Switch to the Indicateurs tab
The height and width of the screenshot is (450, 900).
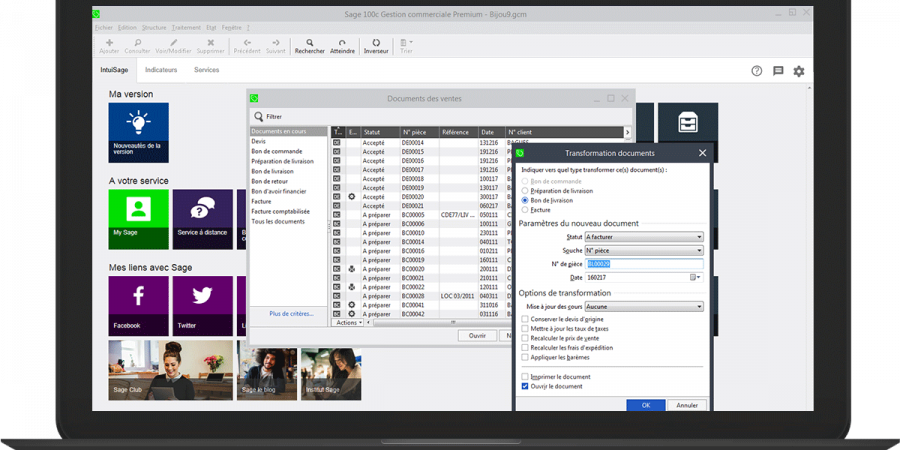(x=161, y=70)
